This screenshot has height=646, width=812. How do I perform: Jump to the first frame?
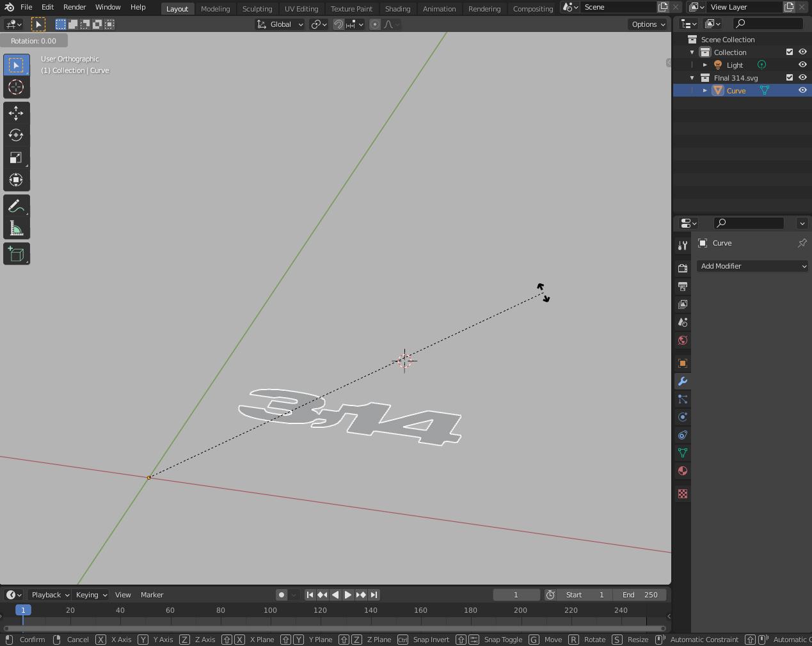click(310, 595)
